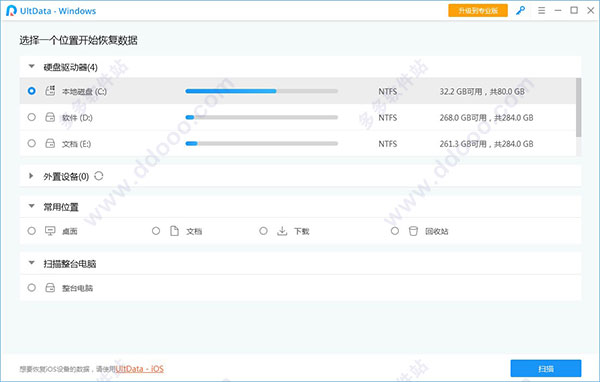Refresh the external devices list
600x382 pixels.
pos(99,176)
